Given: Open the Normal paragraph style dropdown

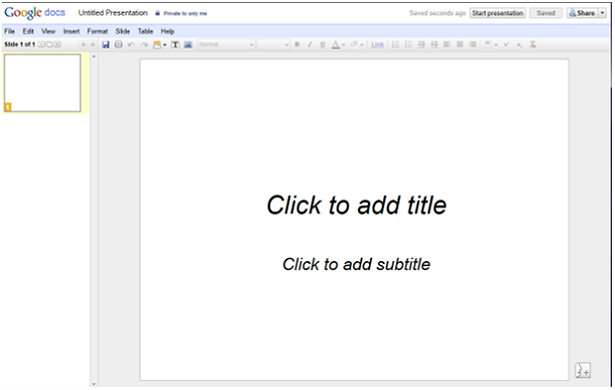Looking at the screenshot, I should pyautogui.click(x=226, y=45).
